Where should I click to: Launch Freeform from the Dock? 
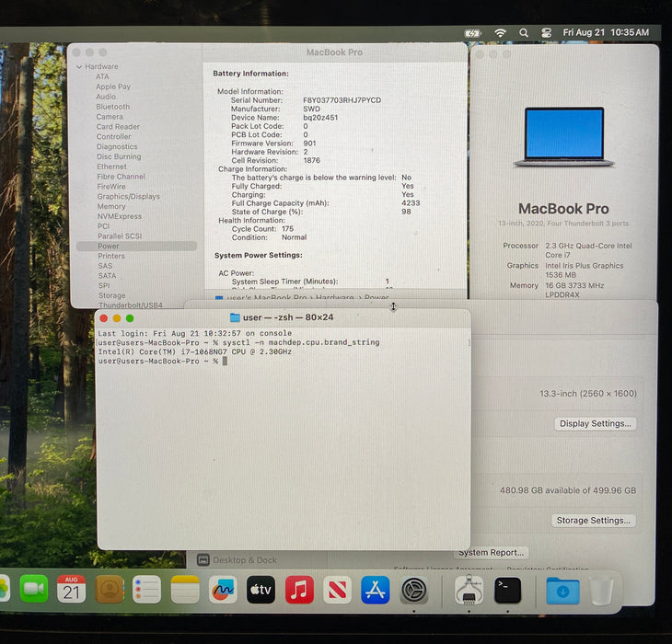(x=223, y=589)
